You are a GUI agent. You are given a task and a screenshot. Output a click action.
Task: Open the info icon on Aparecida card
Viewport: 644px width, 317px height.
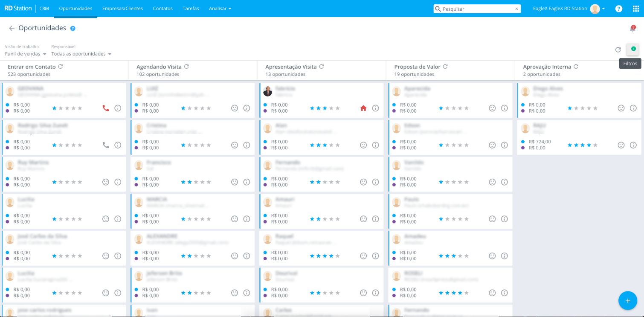tap(504, 108)
